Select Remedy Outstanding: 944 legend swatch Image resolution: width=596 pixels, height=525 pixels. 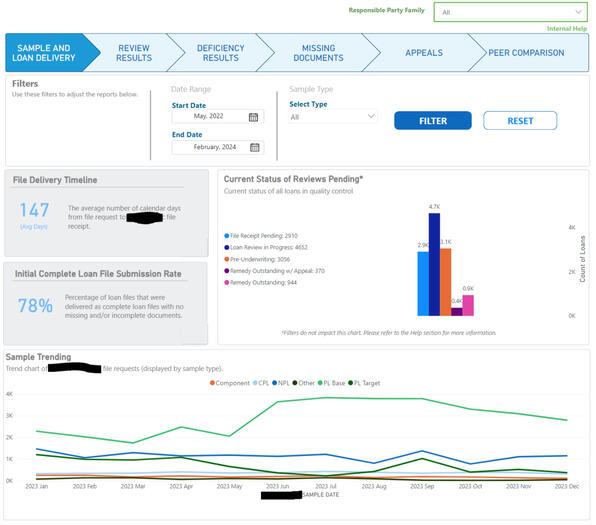tap(227, 282)
